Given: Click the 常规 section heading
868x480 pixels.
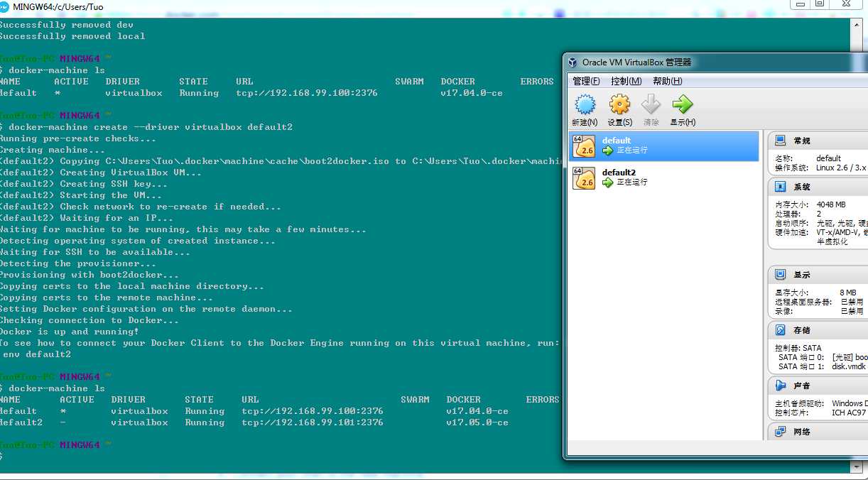Looking at the screenshot, I should point(802,141).
